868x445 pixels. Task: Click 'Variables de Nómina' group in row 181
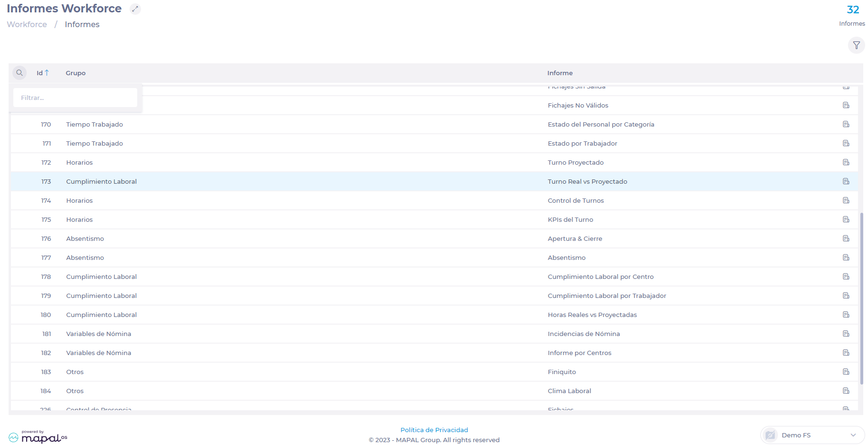coord(99,334)
